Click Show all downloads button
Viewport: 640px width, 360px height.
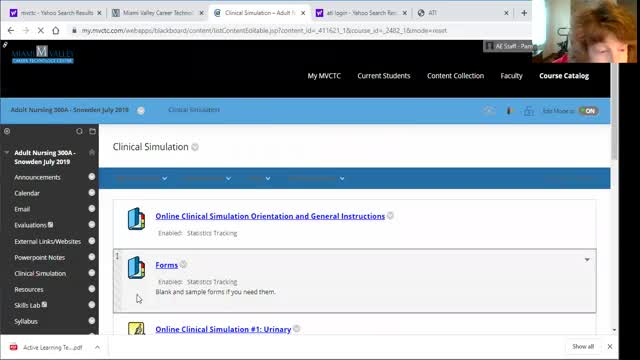(x=583, y=347)
